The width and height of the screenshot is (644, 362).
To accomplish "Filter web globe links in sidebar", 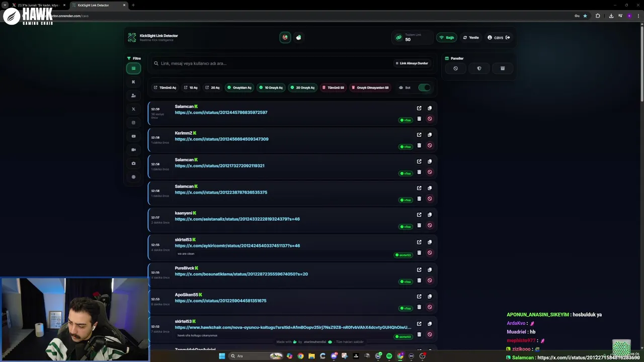I will click(133, 177).
